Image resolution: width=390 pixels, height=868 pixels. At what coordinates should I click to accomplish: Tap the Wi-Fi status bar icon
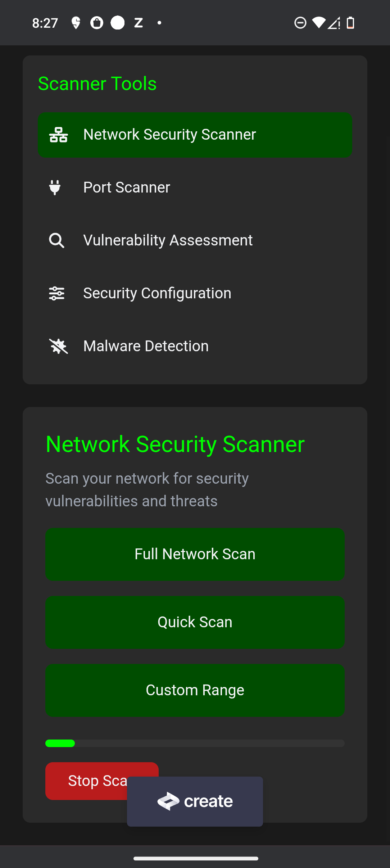tap(318, 23)
